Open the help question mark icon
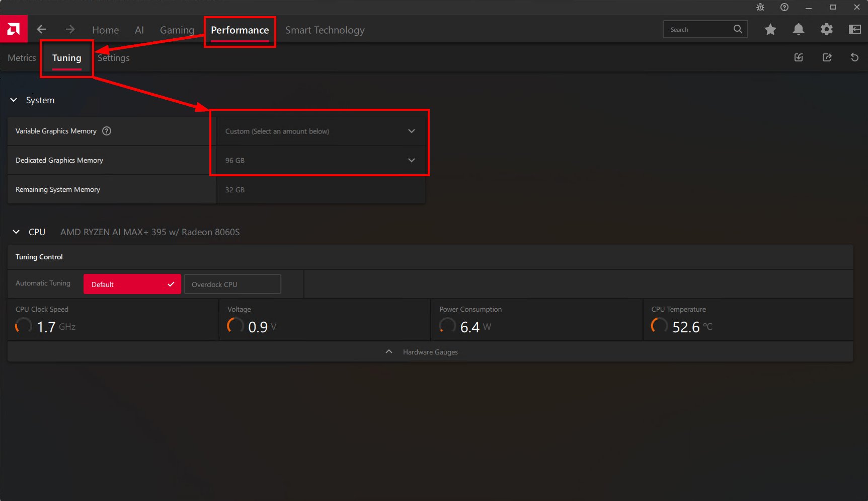868x501 pixels. [783, 7]
